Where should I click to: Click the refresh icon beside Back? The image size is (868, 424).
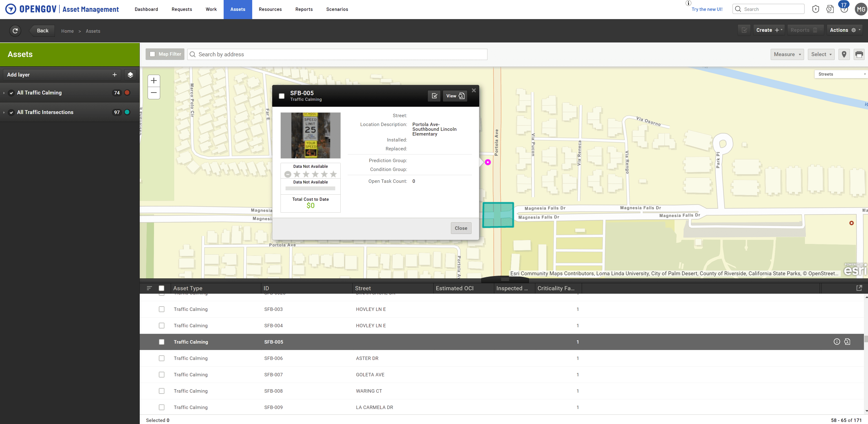[15, 31]
